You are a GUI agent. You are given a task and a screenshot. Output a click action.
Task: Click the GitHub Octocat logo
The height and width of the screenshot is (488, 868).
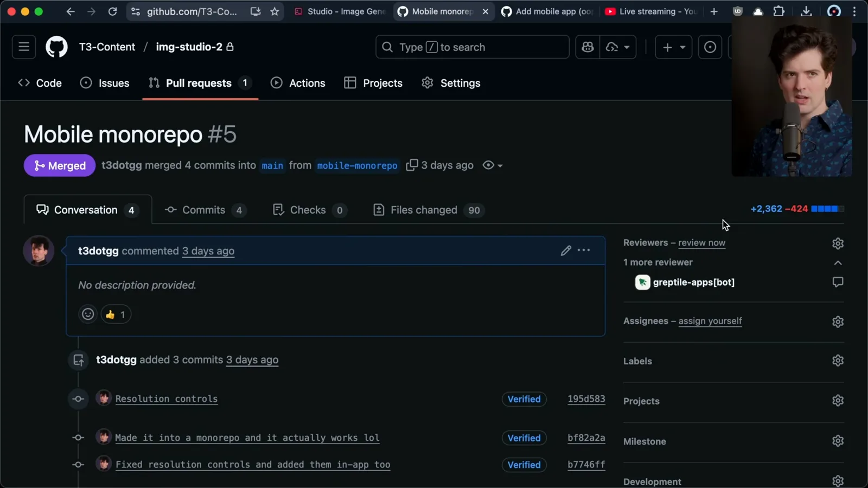click(56, 47)
